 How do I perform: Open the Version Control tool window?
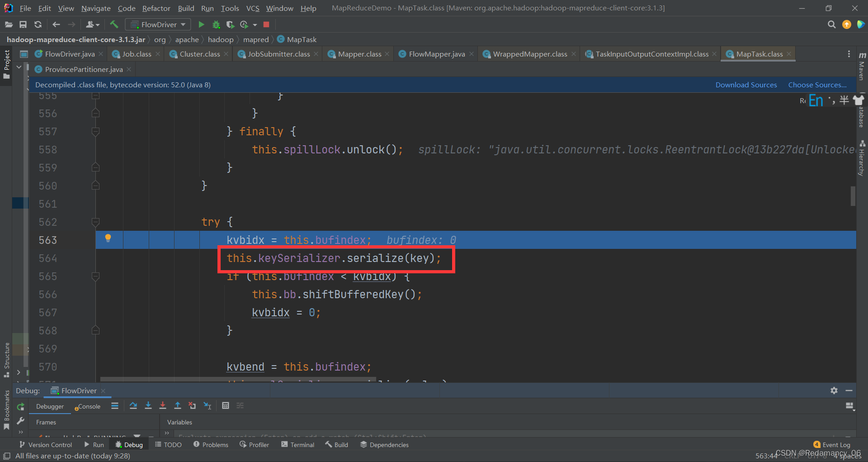45,445
